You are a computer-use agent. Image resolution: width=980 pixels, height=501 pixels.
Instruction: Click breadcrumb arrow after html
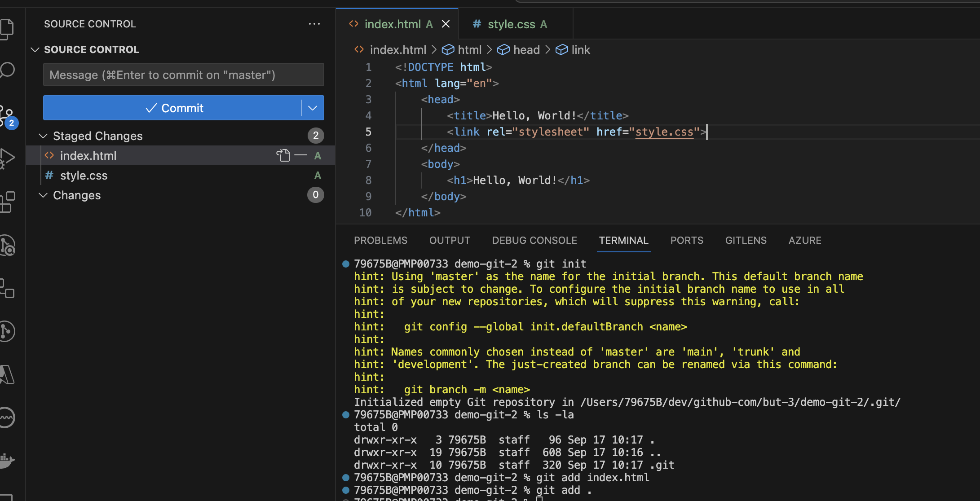tap(490, 49)
